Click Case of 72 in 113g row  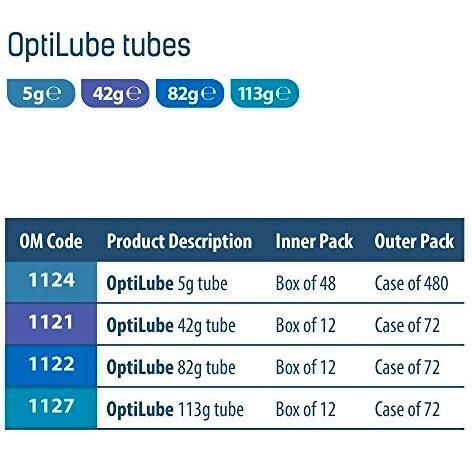pos(407,410)
